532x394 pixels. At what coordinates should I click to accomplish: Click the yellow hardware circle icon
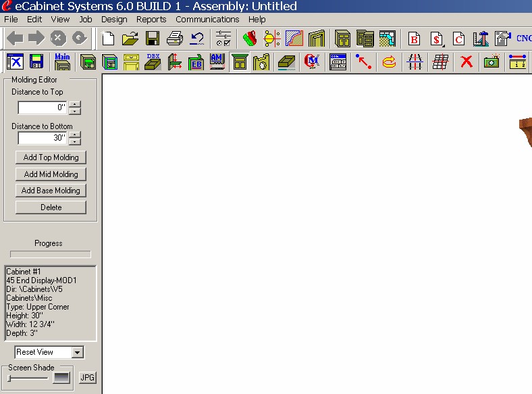[x=272, y=39]
